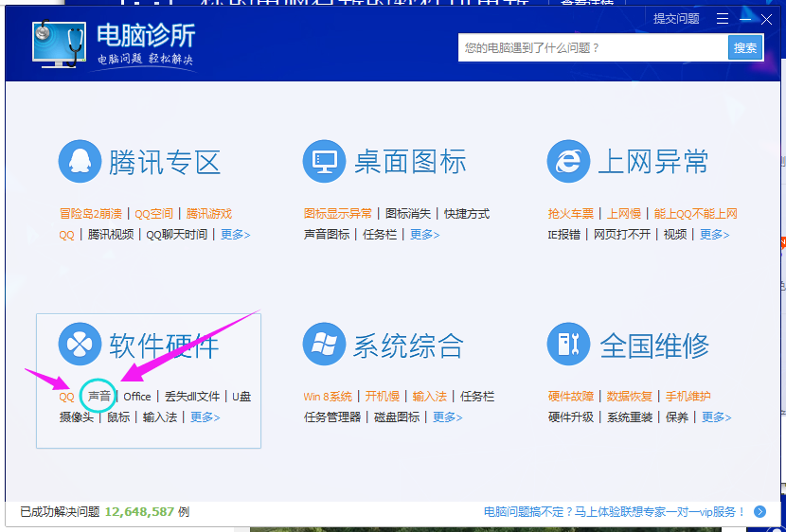Show 更多 items under 全国维修
786x532 pixels.
pos(716,417)
